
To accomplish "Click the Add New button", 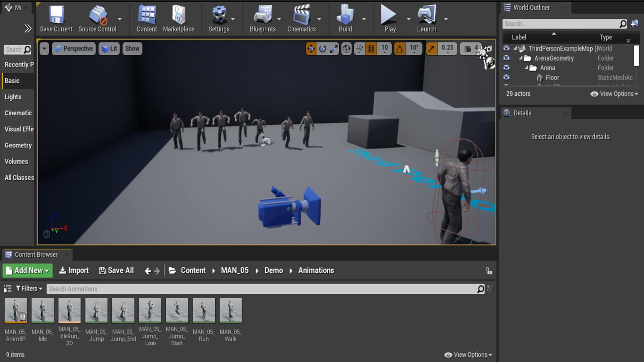I will (x=27, y=270).
